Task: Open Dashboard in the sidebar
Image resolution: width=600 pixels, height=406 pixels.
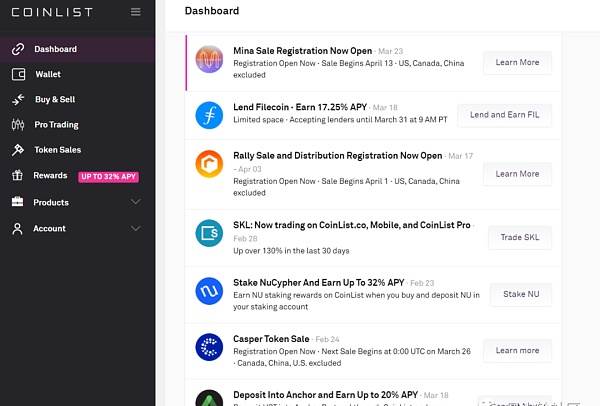Action: [x=78, y=49]
